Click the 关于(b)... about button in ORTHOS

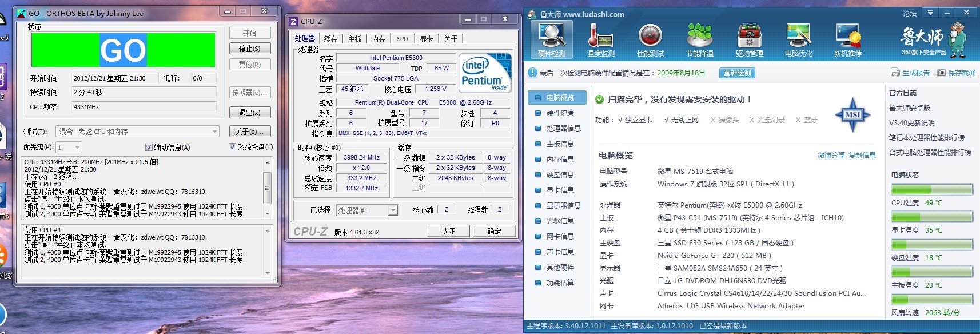click(250, 132)
